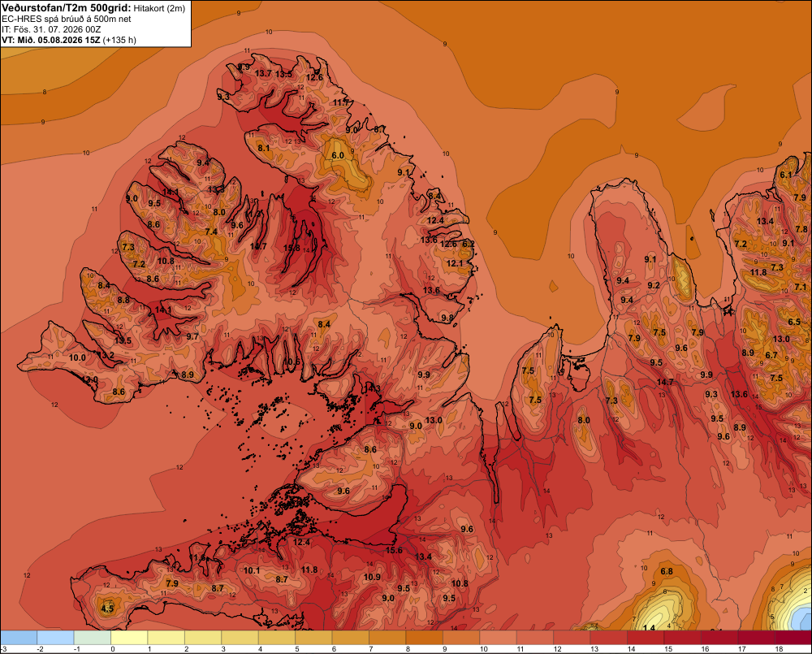Click the '10.0' temperature value
The image size is (812, 654).
[77, 357]
